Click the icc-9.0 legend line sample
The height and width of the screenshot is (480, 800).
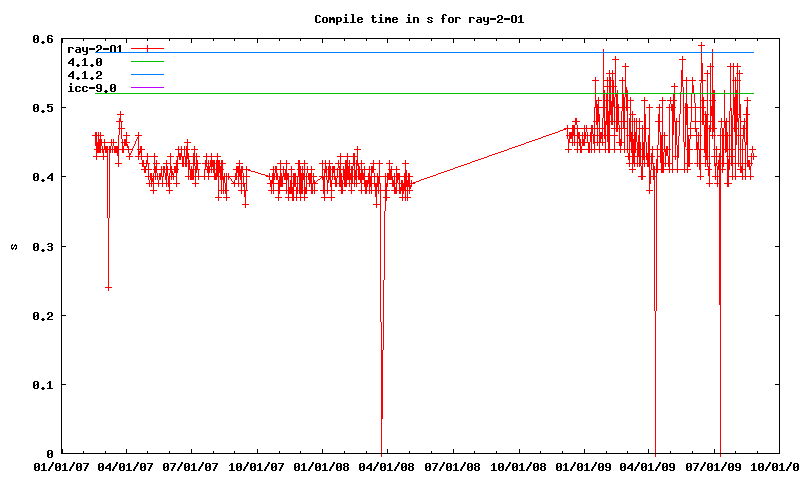[146, 88]
